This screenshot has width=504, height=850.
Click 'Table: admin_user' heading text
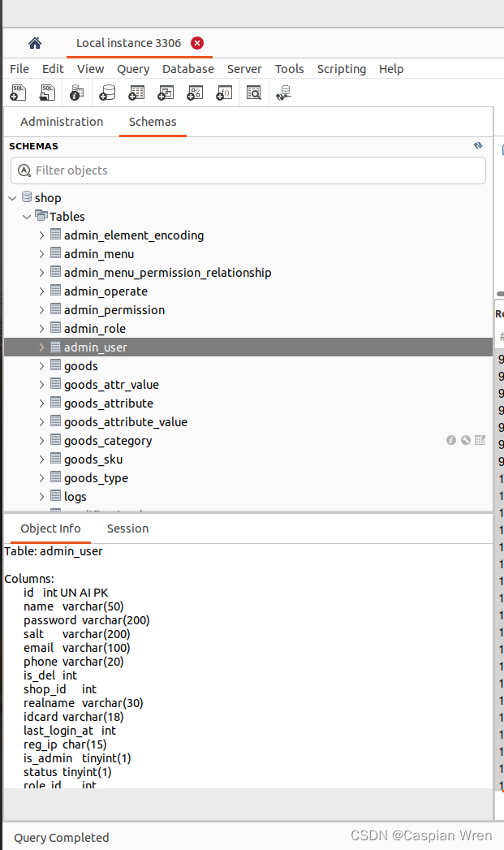click(54, 551)
